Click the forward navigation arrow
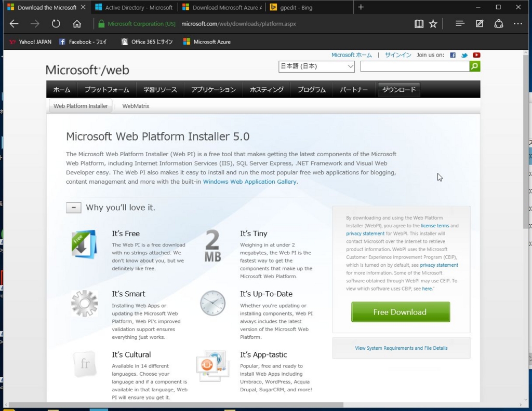Image resolution: width=532 pixels, height=411 pixels. [35, 24]
